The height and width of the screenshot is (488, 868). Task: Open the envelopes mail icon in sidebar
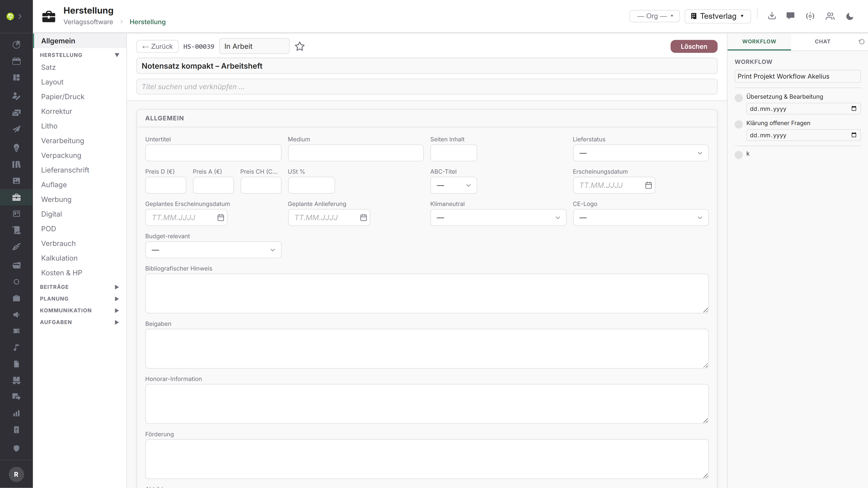pyautogui.click(x=16, y=113)
